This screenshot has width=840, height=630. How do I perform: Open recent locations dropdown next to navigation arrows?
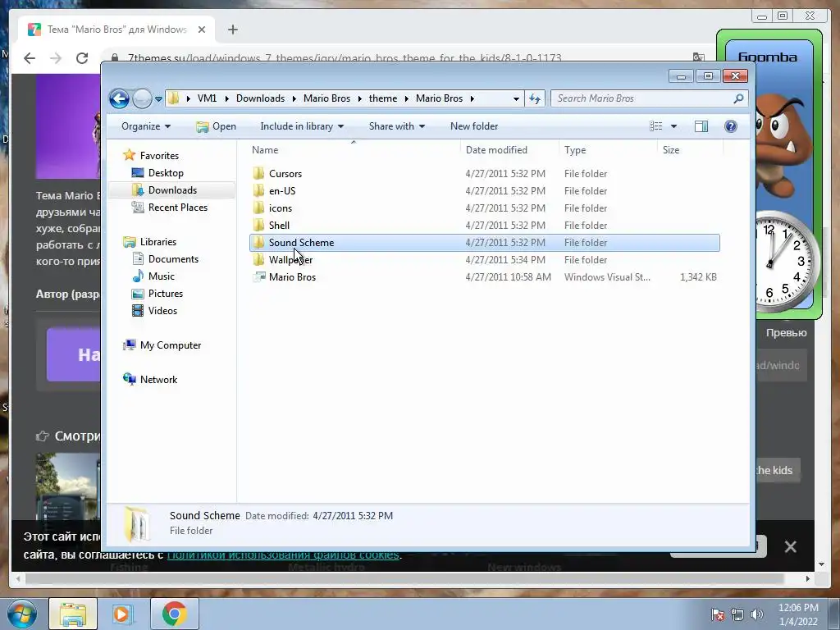pos(158,99)
